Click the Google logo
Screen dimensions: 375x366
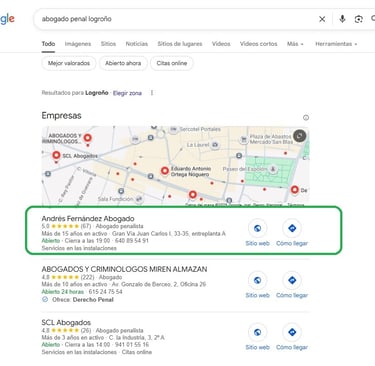[x=7, y=19]
